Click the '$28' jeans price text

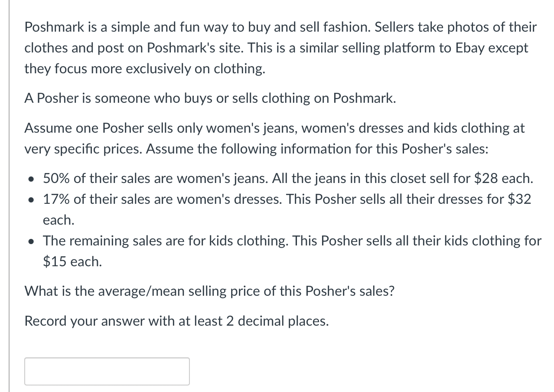click(486, 178)
